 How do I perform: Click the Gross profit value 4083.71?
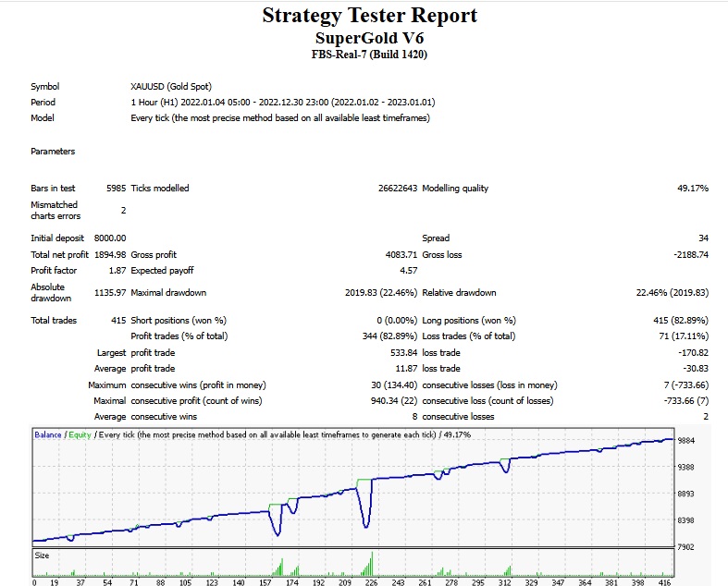pyautogui.click(x=401, y=255)
